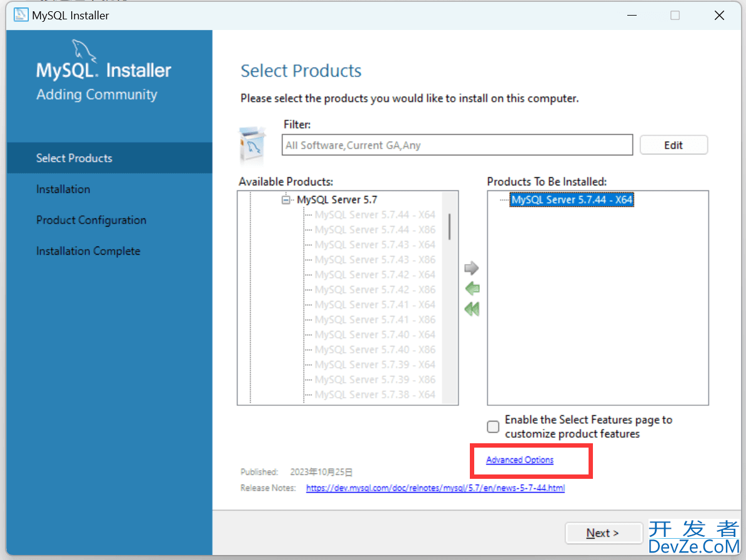The width and height of the screenshot is (746, 560).
Task: Select available MySQL Server 5.7.43 - X86
Action: (375, 260)
